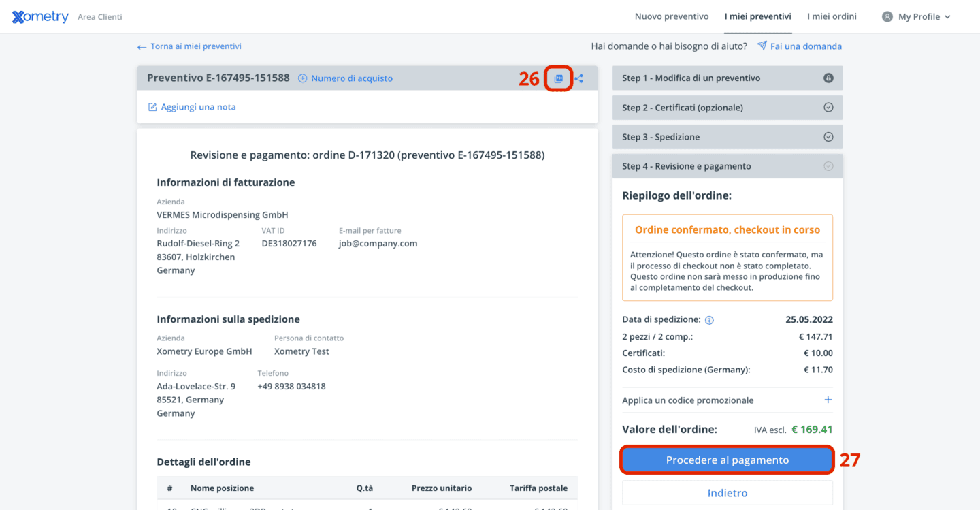
Task: Click the Xometry Test contact name
Action: (301, 351)
